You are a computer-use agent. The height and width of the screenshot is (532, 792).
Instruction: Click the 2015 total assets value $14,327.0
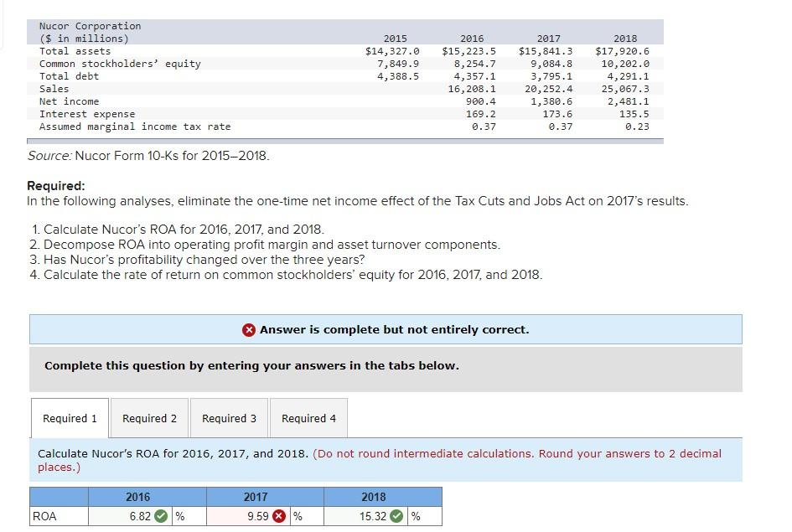pos(392,51)
